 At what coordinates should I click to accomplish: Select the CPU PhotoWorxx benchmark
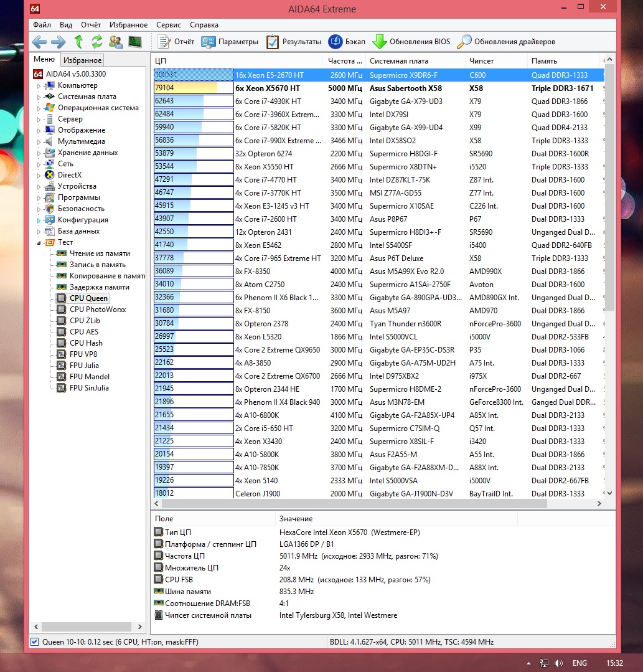tap(98, 309)
